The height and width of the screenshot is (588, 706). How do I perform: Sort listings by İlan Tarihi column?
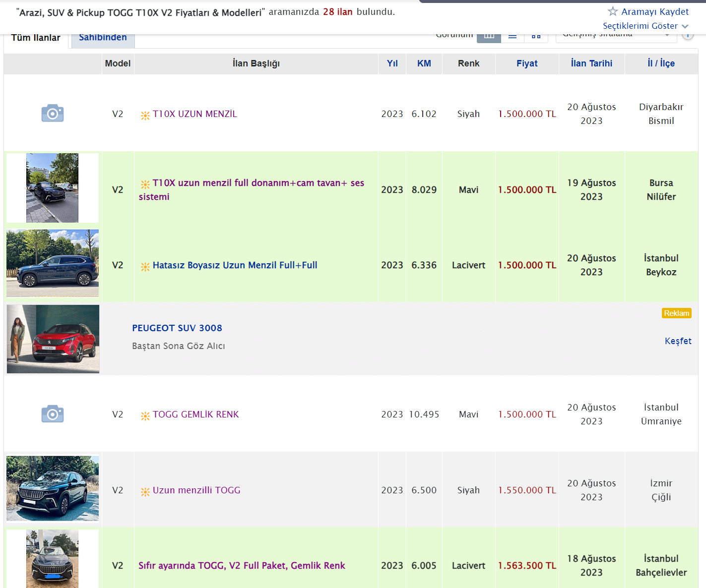(591, 63)
